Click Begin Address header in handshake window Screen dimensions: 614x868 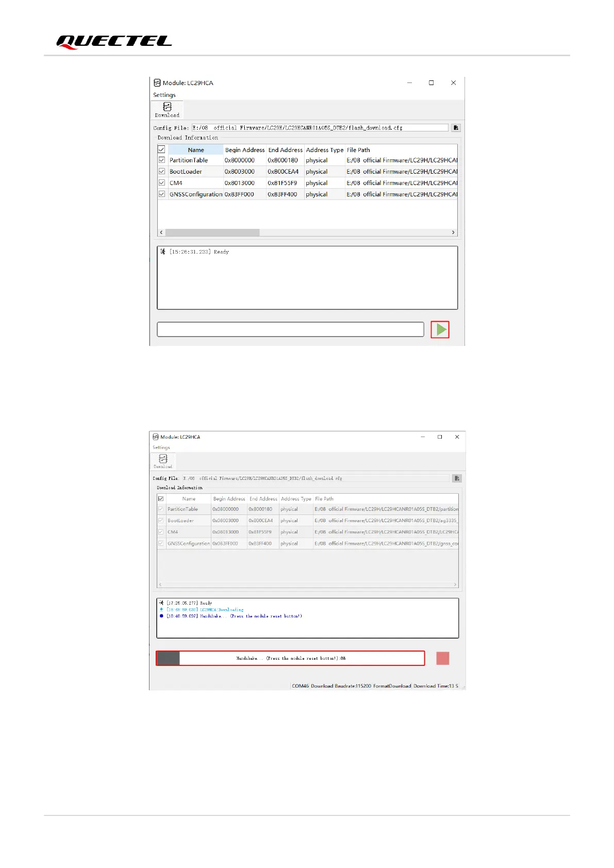[229, 499]
